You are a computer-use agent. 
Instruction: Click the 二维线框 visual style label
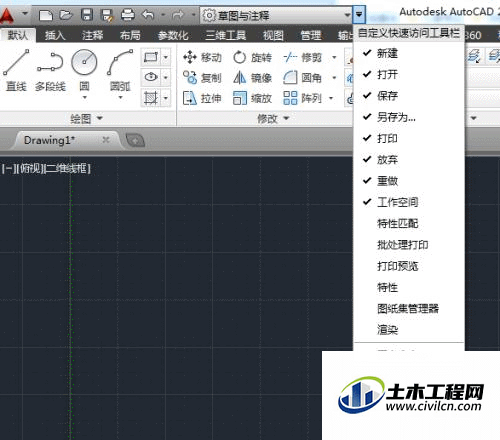pos(67,169)
